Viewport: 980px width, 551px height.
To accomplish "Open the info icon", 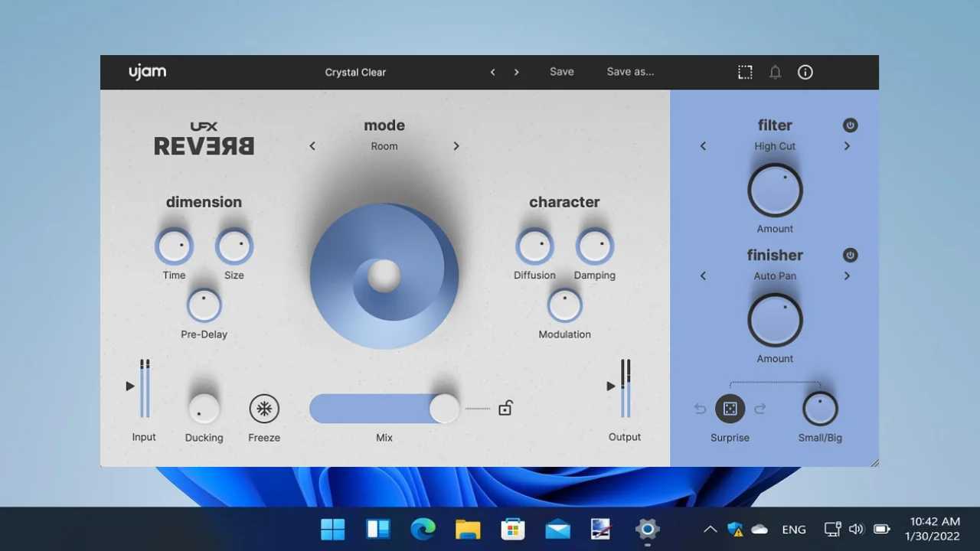I will (805, 72).
